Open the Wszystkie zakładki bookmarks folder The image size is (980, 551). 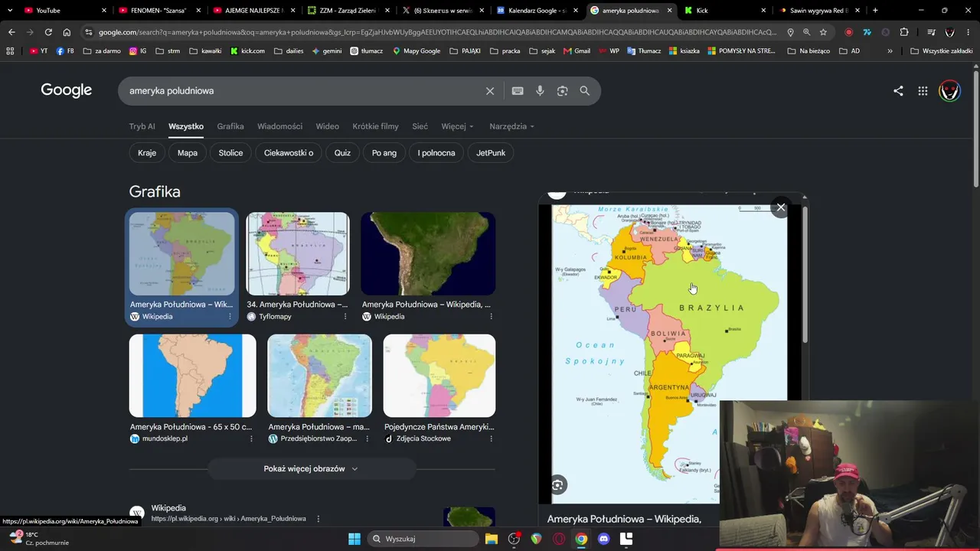tap(942, 51)
